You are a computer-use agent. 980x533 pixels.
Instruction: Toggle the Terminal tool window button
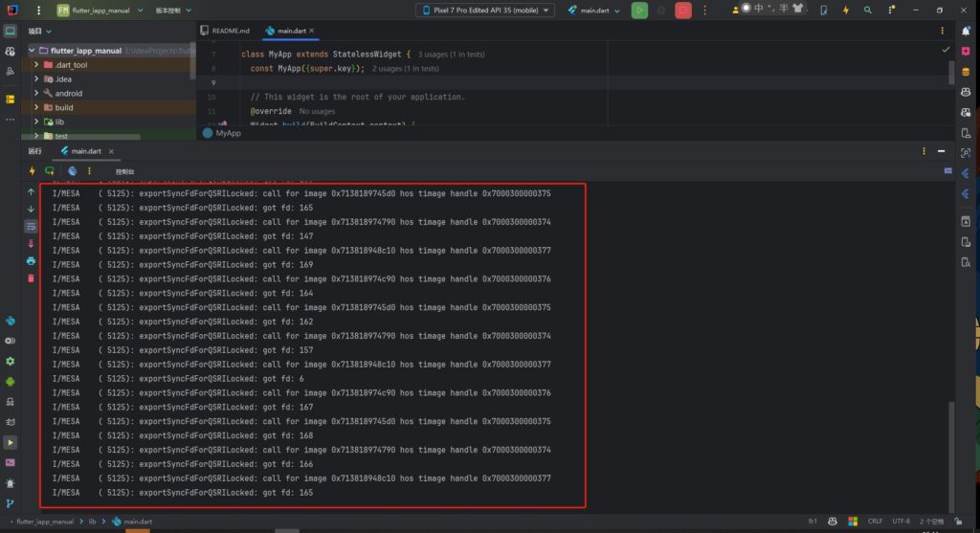(x=11, y=462)
